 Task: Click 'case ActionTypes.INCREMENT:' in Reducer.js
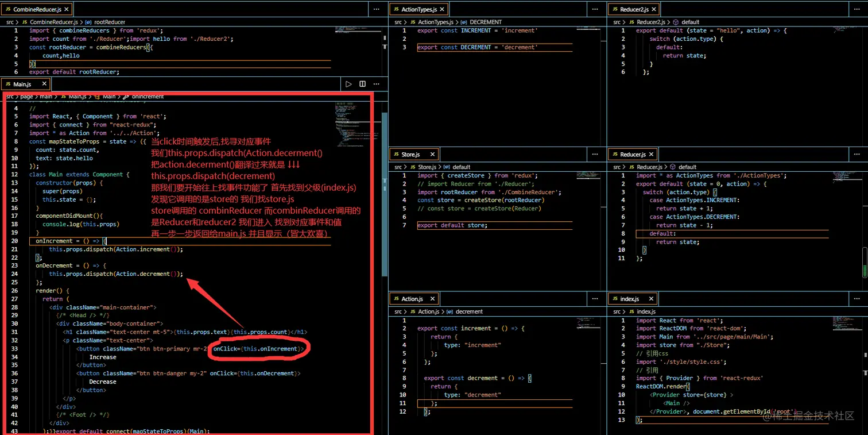[x=695, y=201]
